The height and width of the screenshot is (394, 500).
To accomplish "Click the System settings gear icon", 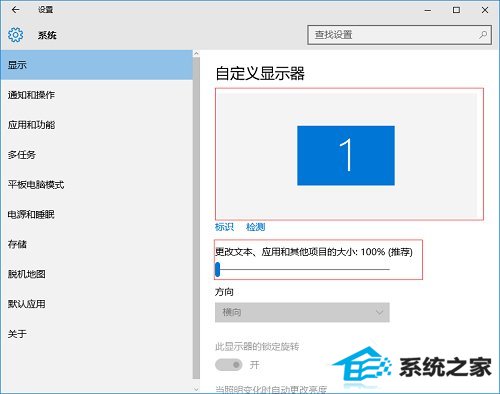I will 16,35.
